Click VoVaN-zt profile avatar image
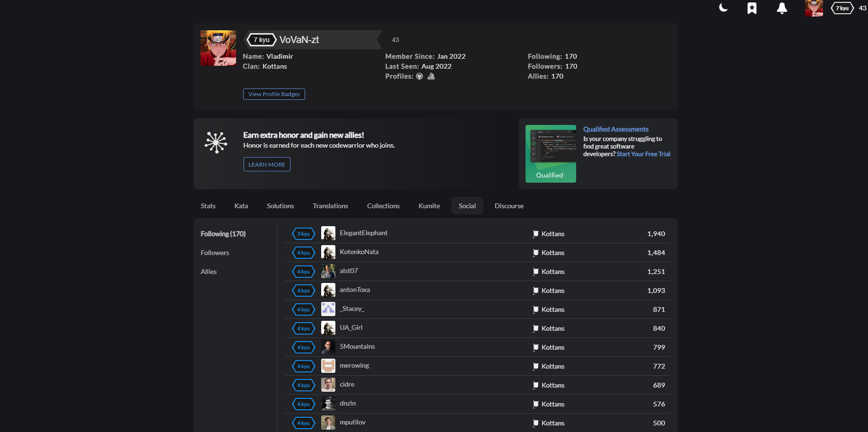This screenshot has height=432, width=868. point(218,48)
